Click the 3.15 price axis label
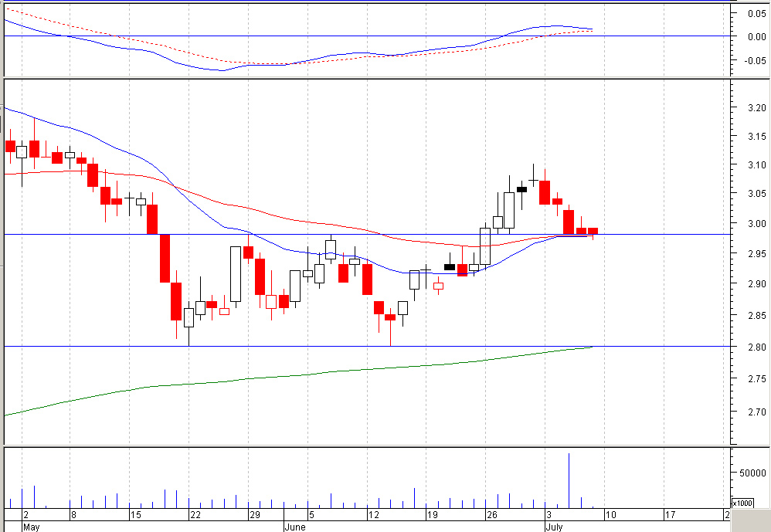 point(756,136)
